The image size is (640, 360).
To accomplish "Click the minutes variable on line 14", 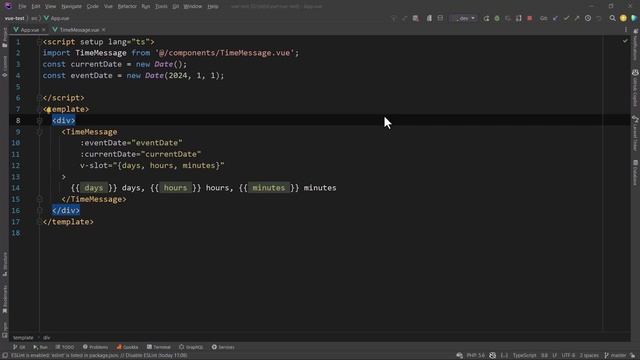I will point(269,188).
